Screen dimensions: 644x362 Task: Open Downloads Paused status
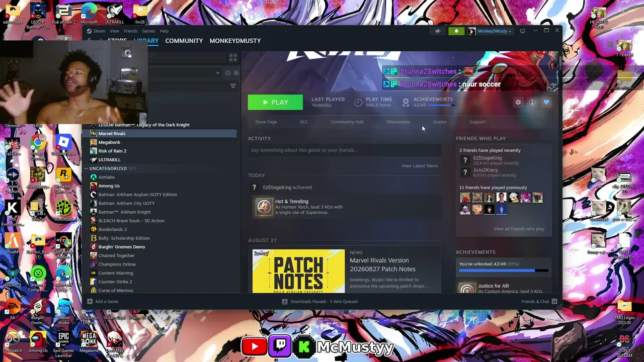[x=320, y=302]
